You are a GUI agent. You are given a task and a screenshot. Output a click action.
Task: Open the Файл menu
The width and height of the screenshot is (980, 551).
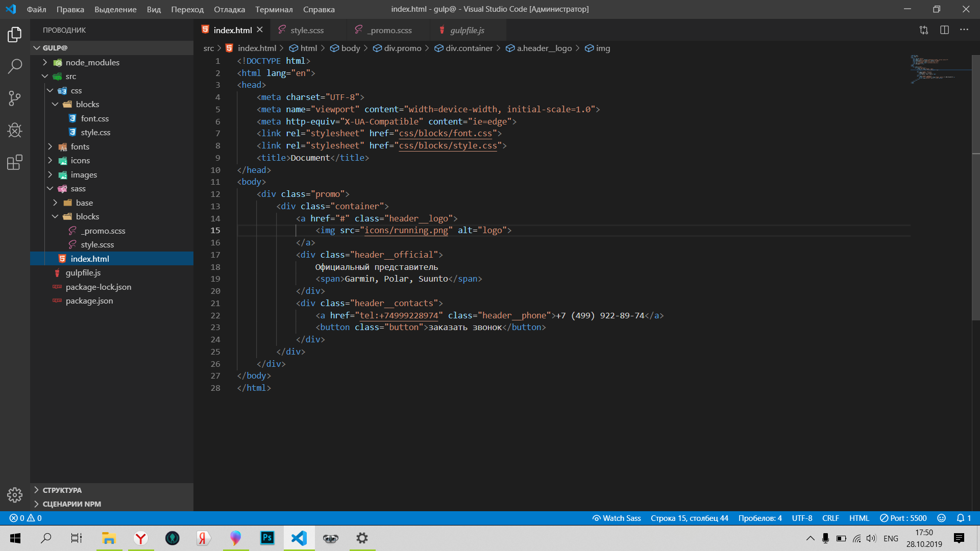click(x=36, y=9)
